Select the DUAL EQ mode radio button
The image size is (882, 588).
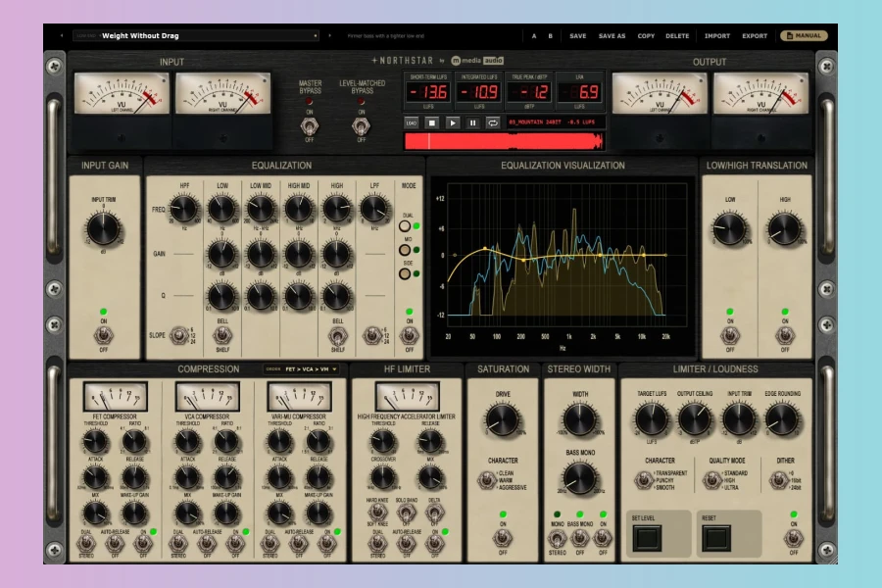(405, 226)
